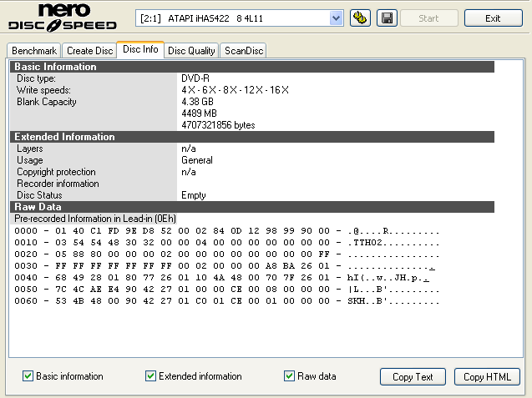Click the 4489 MB capacity value
The height and width of the screenshot is (398, 532).
click(199, 113)
